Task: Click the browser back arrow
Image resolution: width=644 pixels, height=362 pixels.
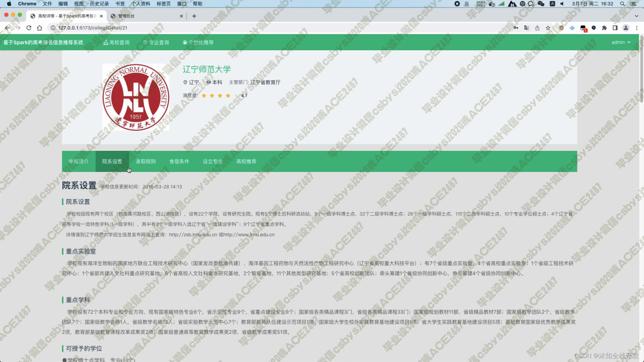Action: point(7,28)
